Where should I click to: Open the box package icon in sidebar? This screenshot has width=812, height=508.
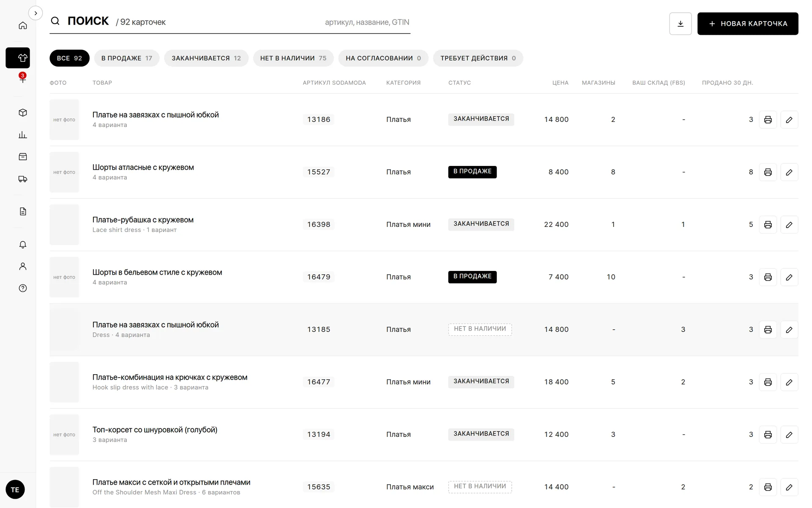click(23, 113)
